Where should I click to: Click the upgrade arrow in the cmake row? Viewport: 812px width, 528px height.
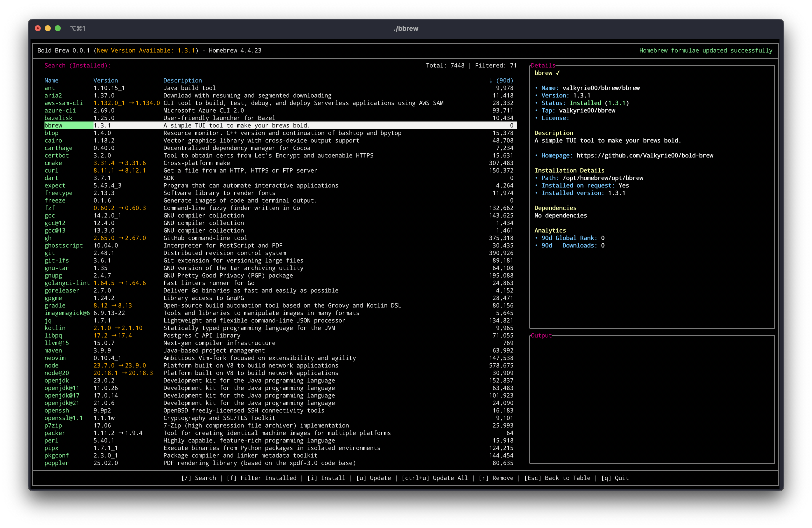click(121, 163)
